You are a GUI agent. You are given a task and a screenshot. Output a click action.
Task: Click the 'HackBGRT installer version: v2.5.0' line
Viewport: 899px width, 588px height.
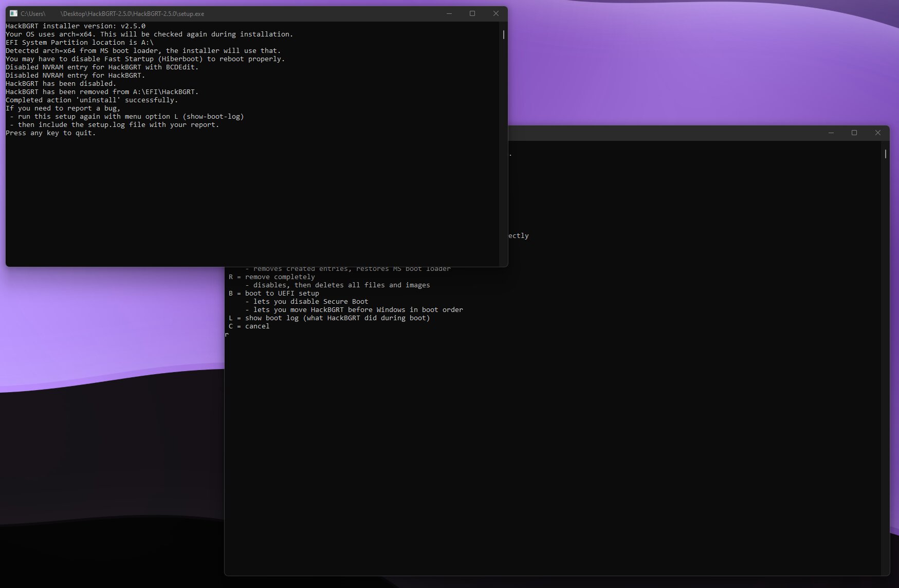pos(76,26)
